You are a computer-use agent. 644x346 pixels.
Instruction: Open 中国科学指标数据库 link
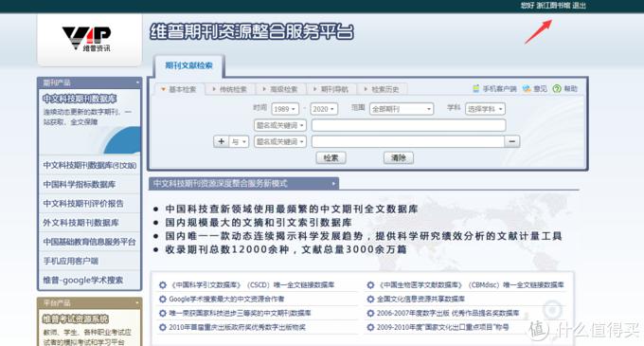pos(80,185)
